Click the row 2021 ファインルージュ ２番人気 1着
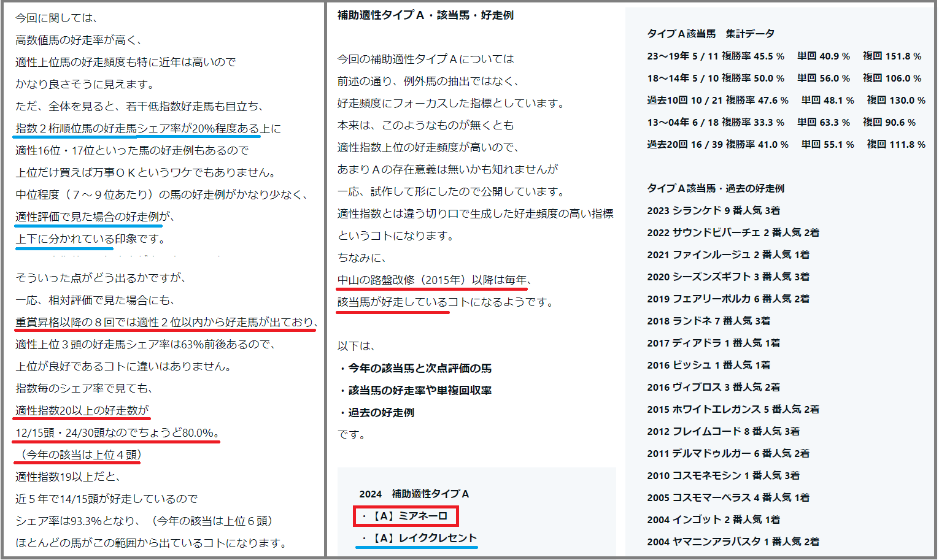The width and height of the screenshot is (939, 560). pyautogui.click(x=728, y=255)
